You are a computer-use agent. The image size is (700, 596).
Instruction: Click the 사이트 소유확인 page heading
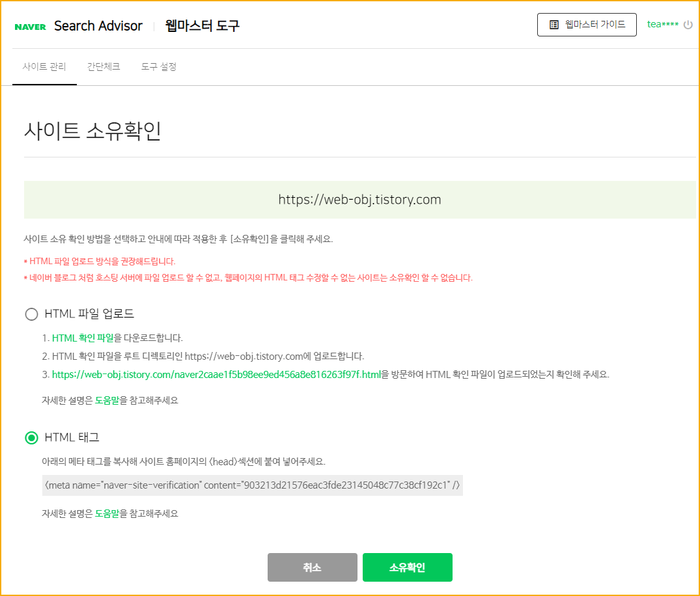(92, 131)
